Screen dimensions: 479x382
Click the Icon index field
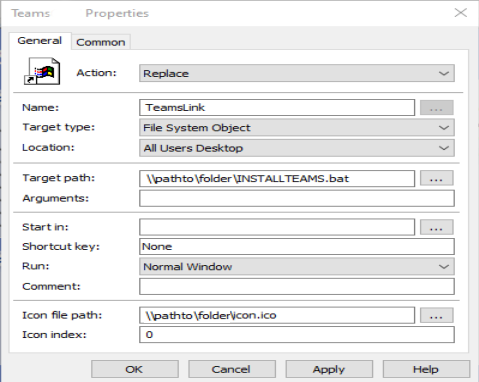pyautogui.click(x=297, y=335)
